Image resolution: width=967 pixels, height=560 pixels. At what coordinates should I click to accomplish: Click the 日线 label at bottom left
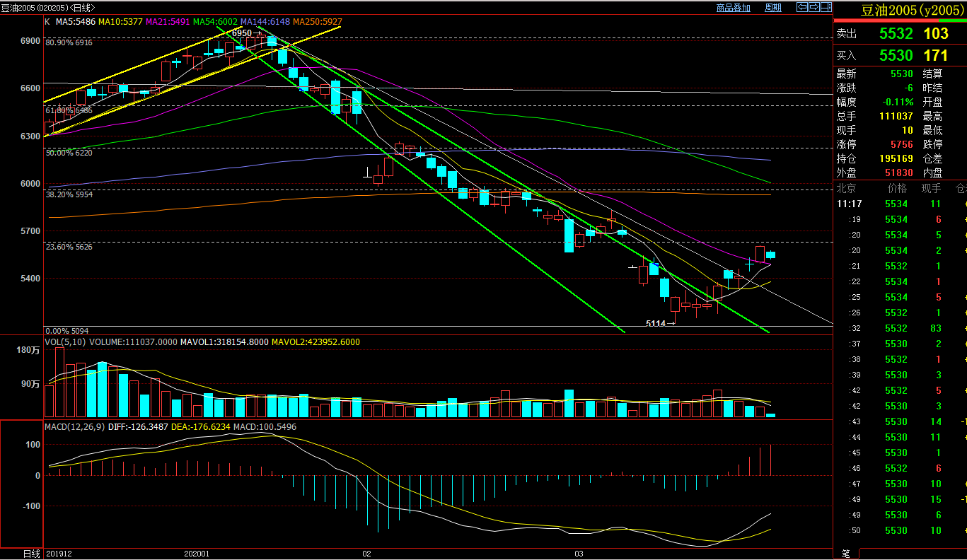click(x=31, y=554)
